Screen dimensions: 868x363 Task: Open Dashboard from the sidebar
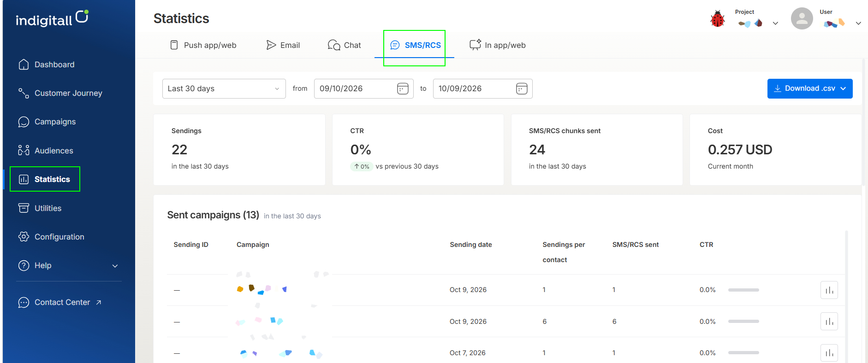pyautogui.click(x=46, y=64)
